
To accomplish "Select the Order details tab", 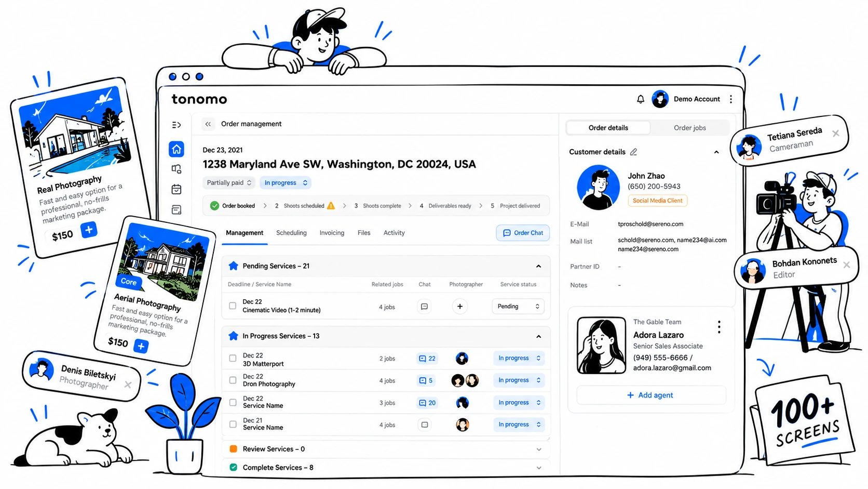I will pyautogui.click(x=608, y=128).
